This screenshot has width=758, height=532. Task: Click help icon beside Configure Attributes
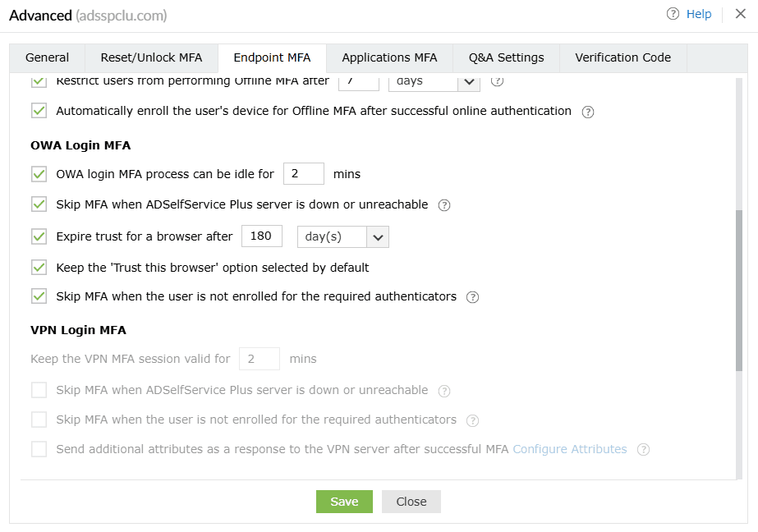(x=643, y=450)
